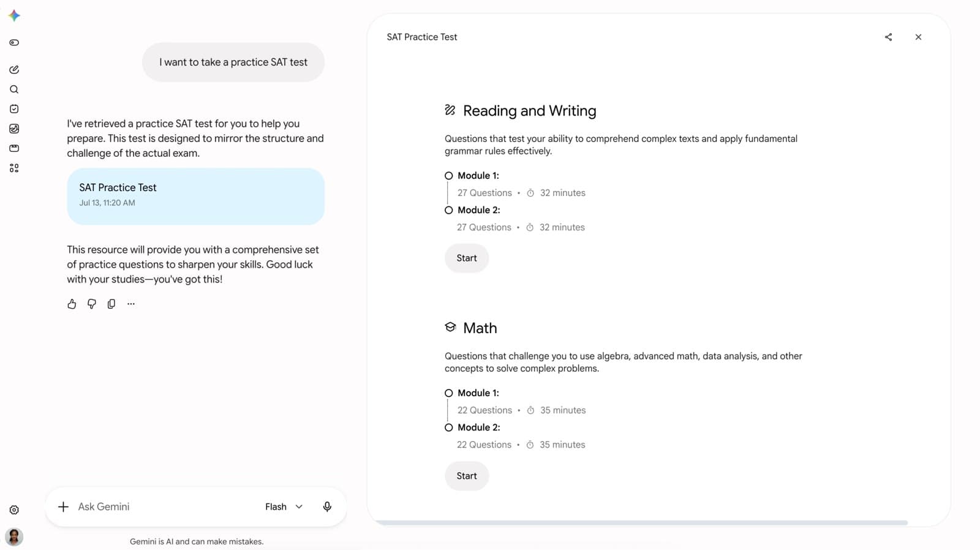Click the Math section heading
The image size is (980, 550).
click(480, 328)
